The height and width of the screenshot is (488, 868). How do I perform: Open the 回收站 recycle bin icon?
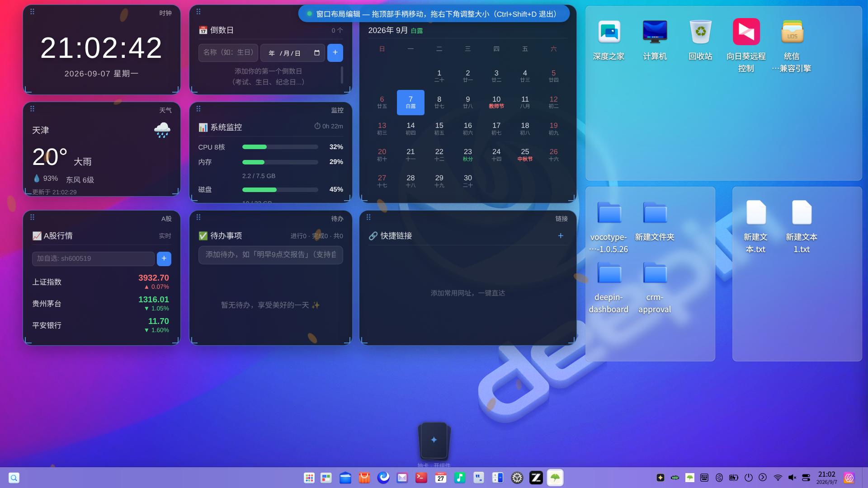700,40
